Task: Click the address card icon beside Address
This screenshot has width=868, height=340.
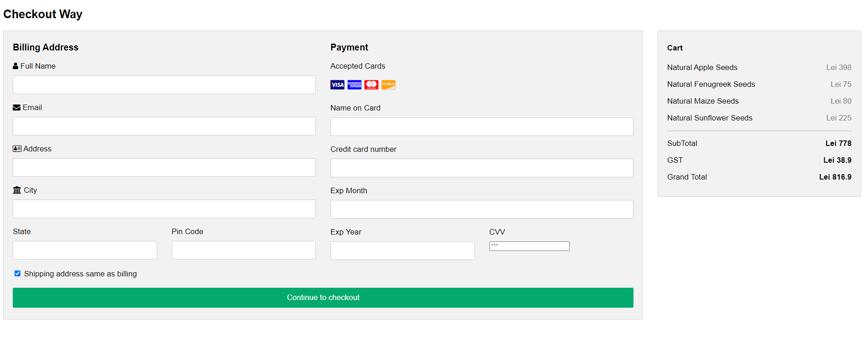Action: click(17, 149)
